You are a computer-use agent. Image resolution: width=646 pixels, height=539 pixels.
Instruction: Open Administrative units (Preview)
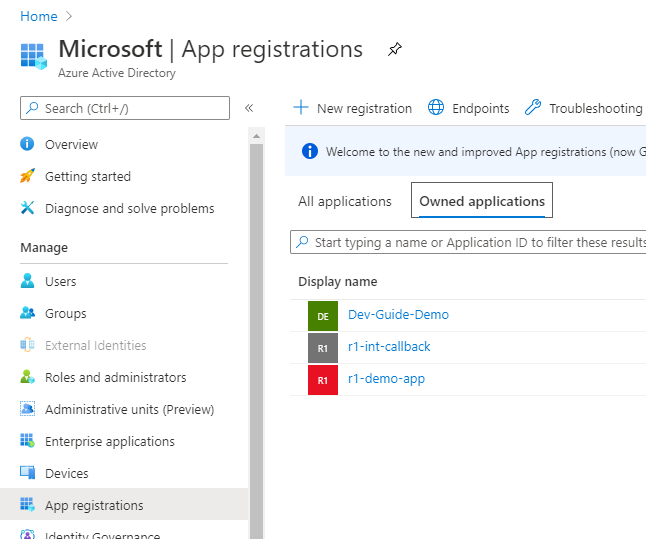point(129,410)
